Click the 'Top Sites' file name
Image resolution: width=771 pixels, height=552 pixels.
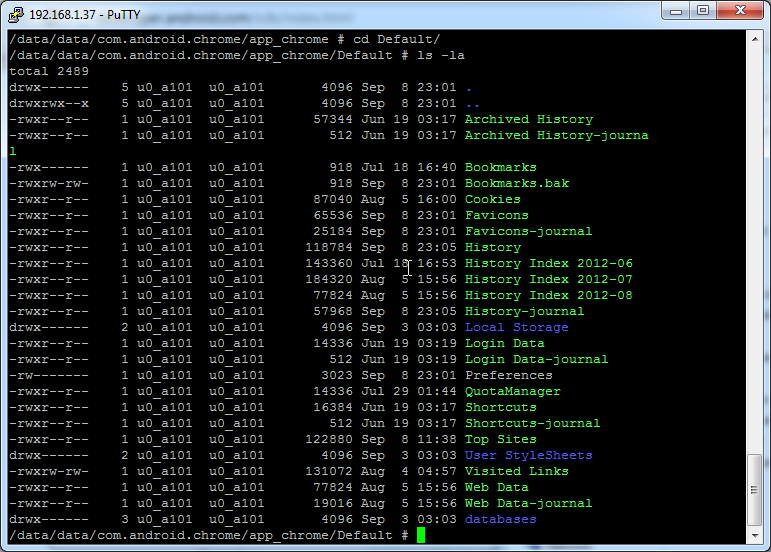click(501, 439)
